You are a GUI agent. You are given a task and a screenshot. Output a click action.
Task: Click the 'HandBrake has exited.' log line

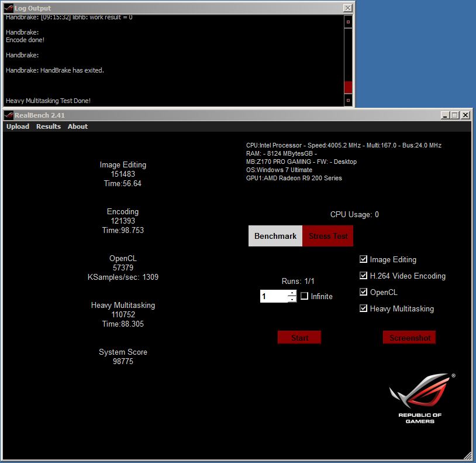pyautogui.click(x=54, y=70)
